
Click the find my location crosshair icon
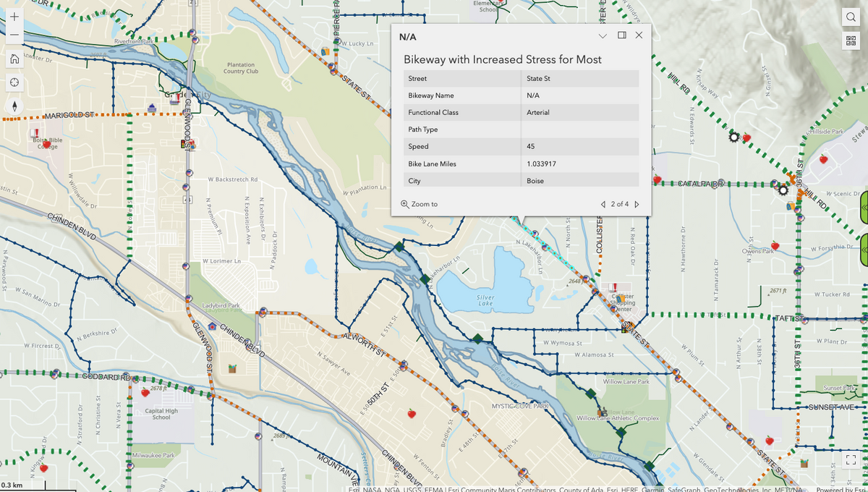tap(14, 82)
